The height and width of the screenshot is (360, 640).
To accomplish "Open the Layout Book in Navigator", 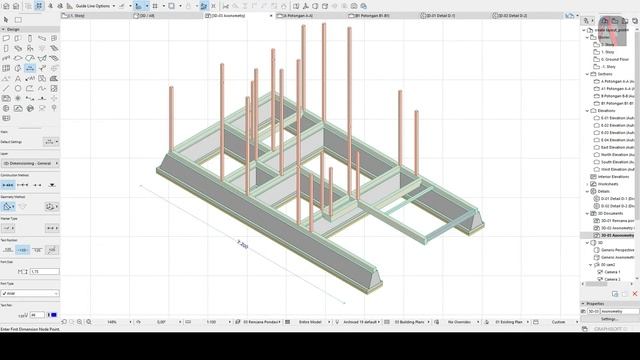I will (x=625, y=20).
